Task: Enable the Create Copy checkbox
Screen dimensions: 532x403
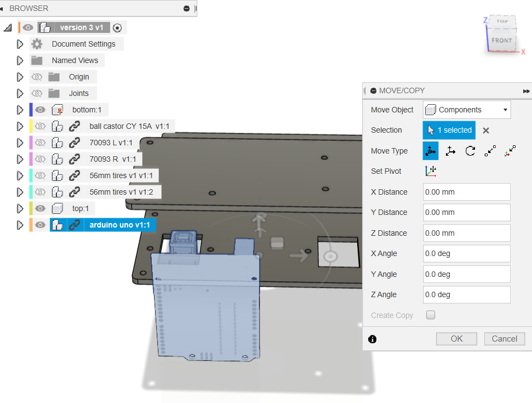Action: pyautogui.click(x=431, y=315)
